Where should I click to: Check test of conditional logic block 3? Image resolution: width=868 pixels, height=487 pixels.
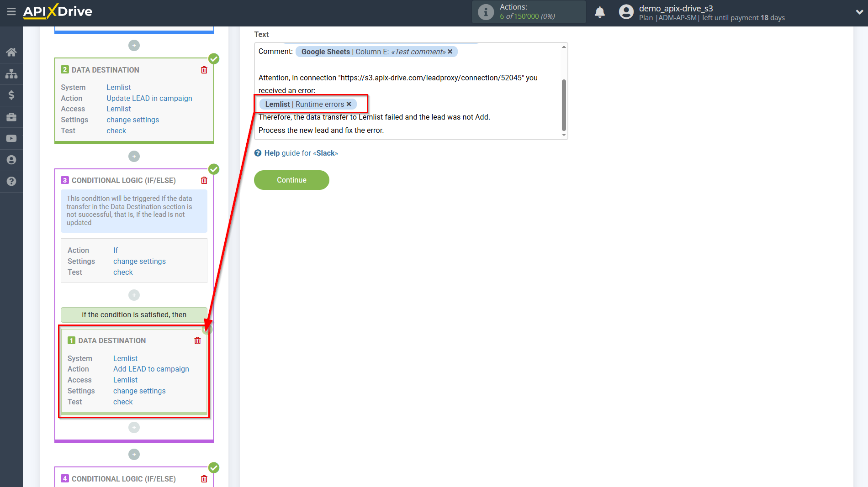(123, 272)
